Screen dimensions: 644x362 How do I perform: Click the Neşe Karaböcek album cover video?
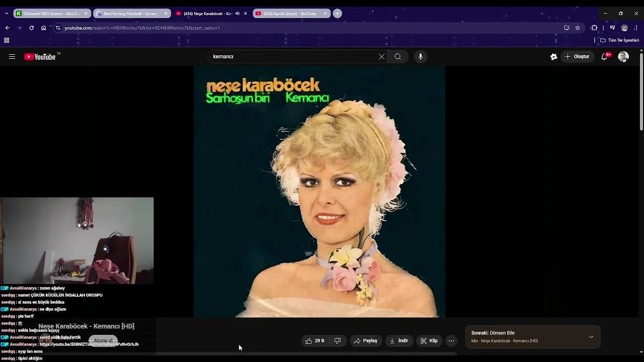319,192
